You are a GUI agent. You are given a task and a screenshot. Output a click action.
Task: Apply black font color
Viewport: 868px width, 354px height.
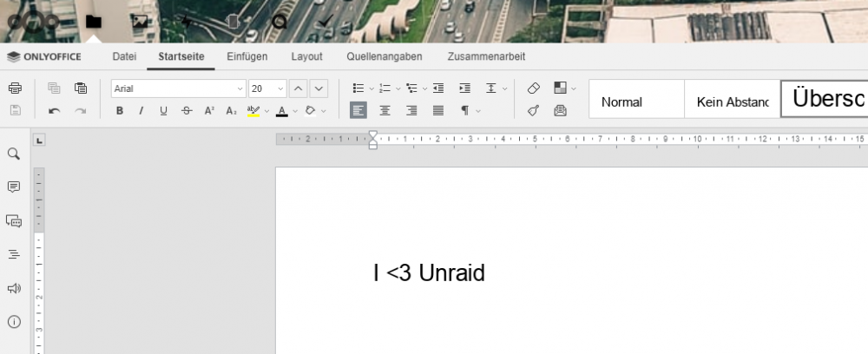point(282,111)
